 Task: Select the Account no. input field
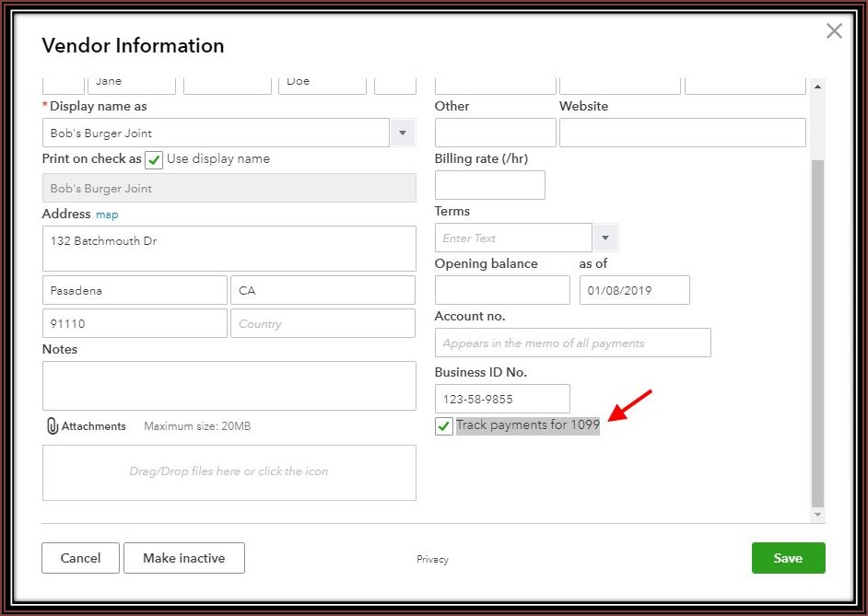[572, 343]
